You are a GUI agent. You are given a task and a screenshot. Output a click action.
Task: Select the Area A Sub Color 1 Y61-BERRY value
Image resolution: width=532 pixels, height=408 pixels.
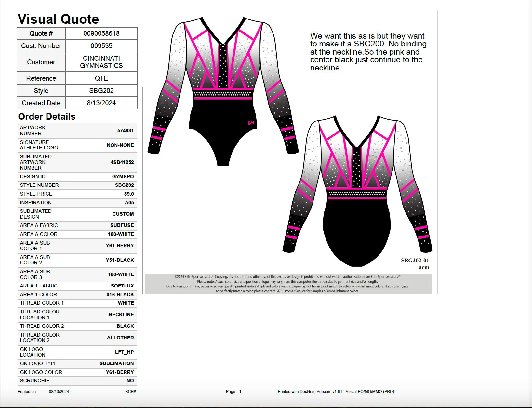[x=120, y=245]
